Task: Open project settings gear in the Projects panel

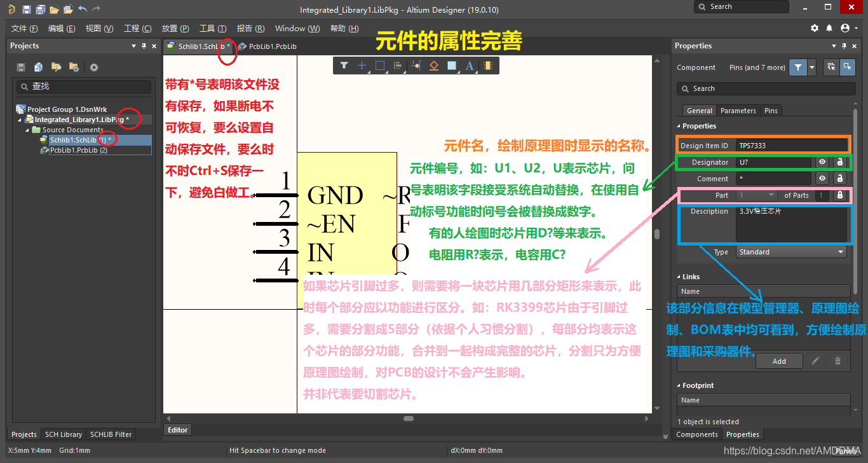Action: pos(94,67)
